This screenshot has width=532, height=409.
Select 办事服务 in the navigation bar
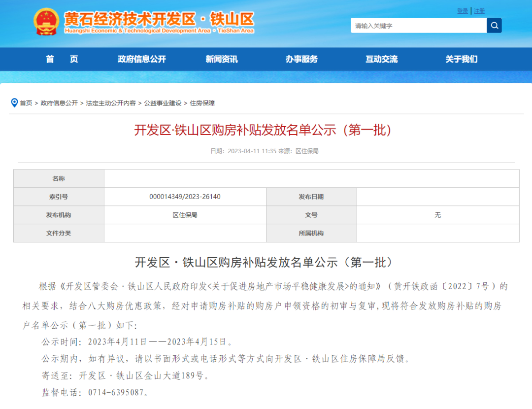301,59
